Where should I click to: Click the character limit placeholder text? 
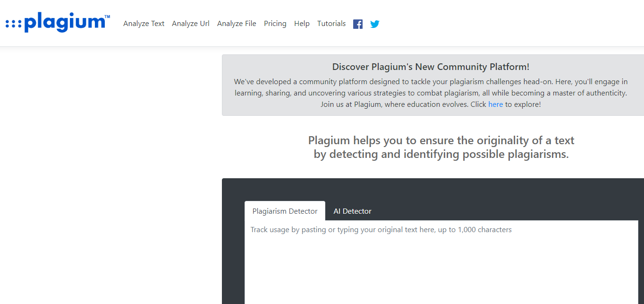pyautogui.click(x=381, y=229)
